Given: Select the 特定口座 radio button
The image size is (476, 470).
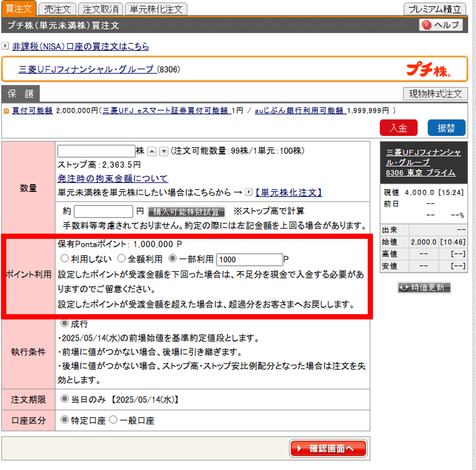Looking at the screenshot, I should click(x=65, y=419).
